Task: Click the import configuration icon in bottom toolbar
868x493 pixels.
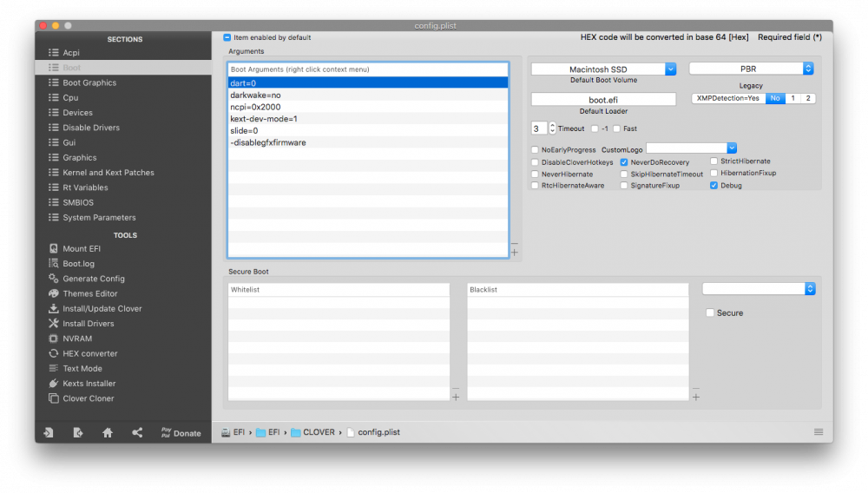Action: tap(49, 433)
